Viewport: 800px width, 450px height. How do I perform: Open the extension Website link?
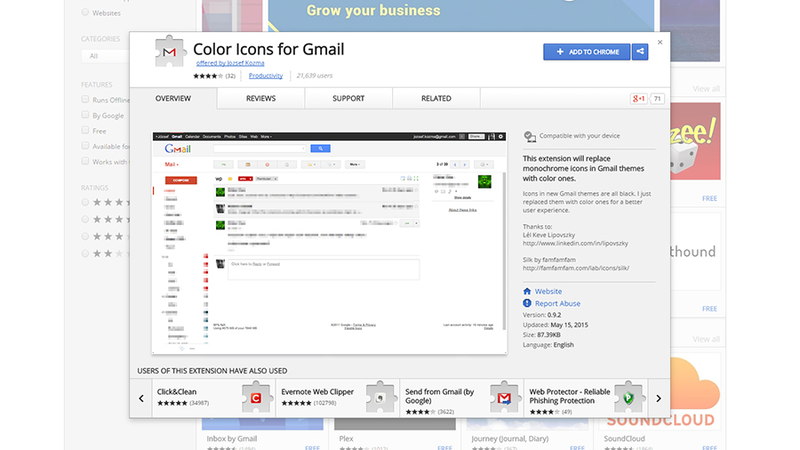point(548,291)
